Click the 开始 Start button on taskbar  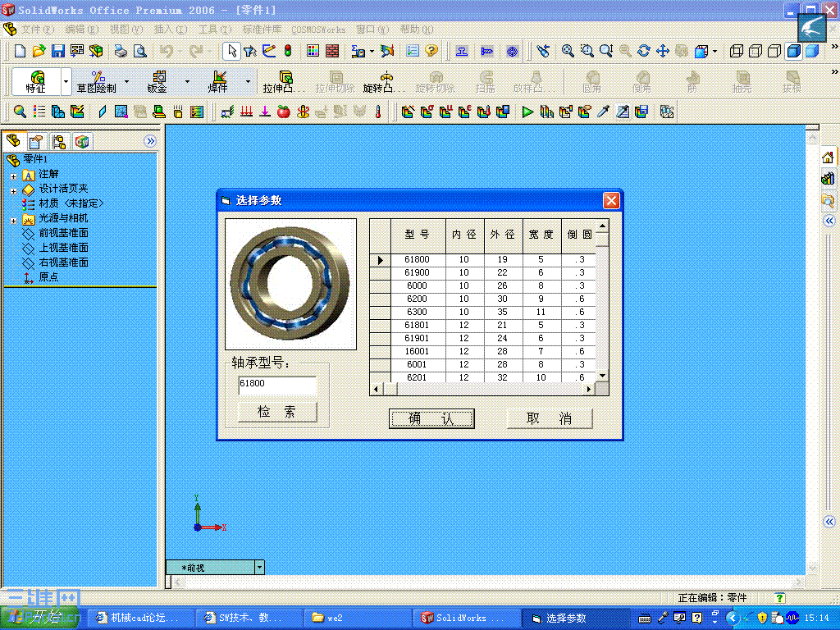click(40, 618)
